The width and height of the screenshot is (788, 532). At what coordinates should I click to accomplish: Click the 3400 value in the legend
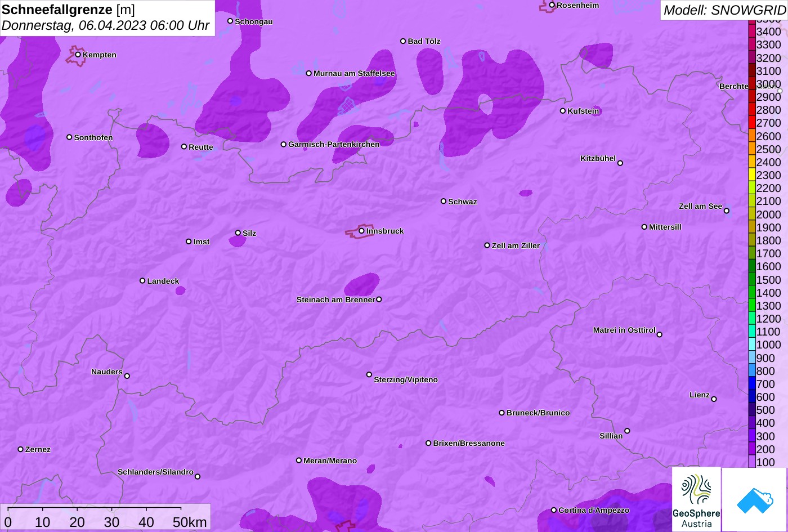(x=769, y=32)
